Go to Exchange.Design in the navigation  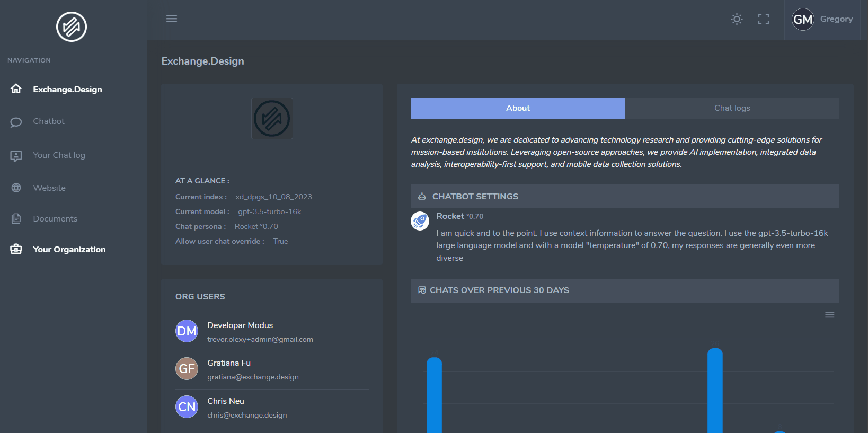(67, 90)
